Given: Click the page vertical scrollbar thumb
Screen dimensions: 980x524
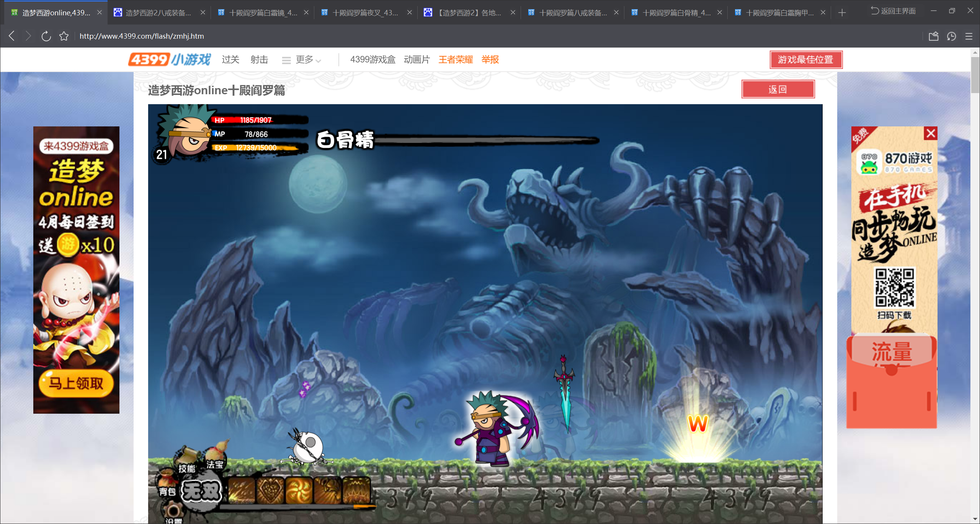Looking at the screenshot, I should click(x=975, y=75).
